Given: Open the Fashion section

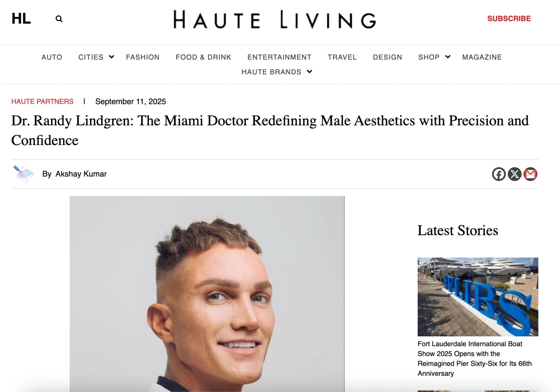Looking at the screenshot, I should click(x=143, y=57).
